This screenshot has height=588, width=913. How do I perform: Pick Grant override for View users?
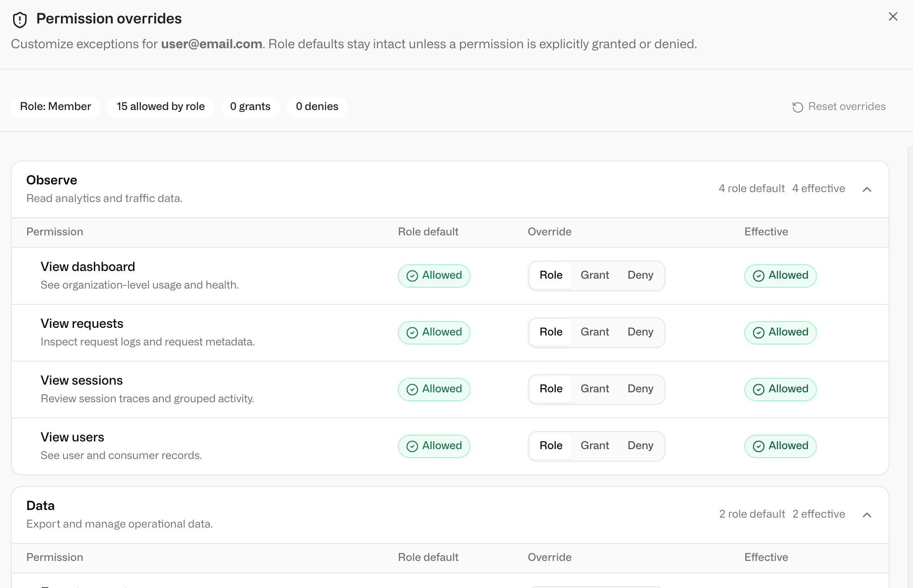coord(595,446)
